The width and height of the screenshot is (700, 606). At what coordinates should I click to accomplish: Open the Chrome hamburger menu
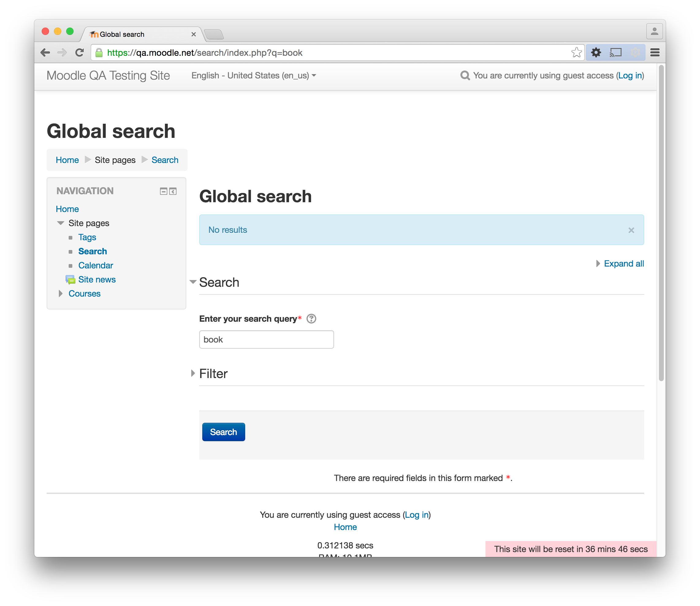click(x=655, y=53)
